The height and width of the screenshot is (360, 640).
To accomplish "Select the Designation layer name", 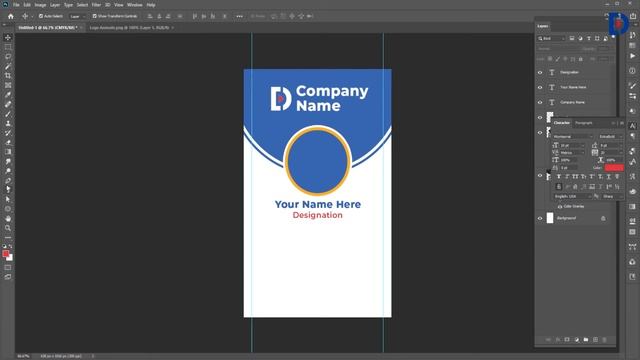I will click(569, 72).
